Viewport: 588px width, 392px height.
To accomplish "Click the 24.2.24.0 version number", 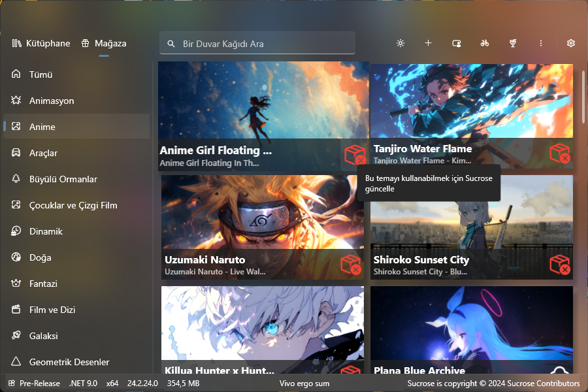I will [142, 384].
